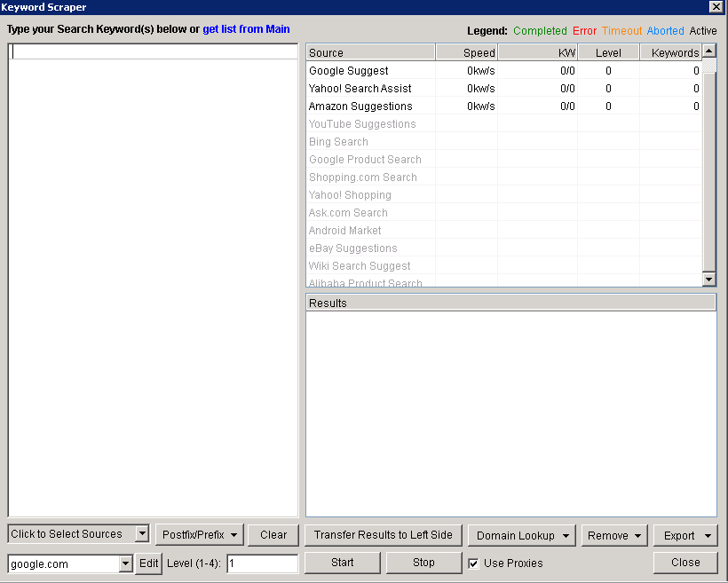Click the Results list header
Image resolution: width=728 pixels, height=583 pixels.
(x=511, y=303)
